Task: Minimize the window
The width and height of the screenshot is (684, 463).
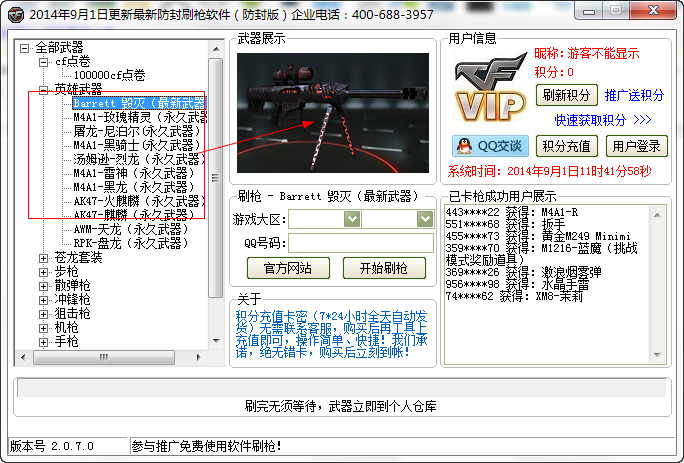Action: click(589, 11)
